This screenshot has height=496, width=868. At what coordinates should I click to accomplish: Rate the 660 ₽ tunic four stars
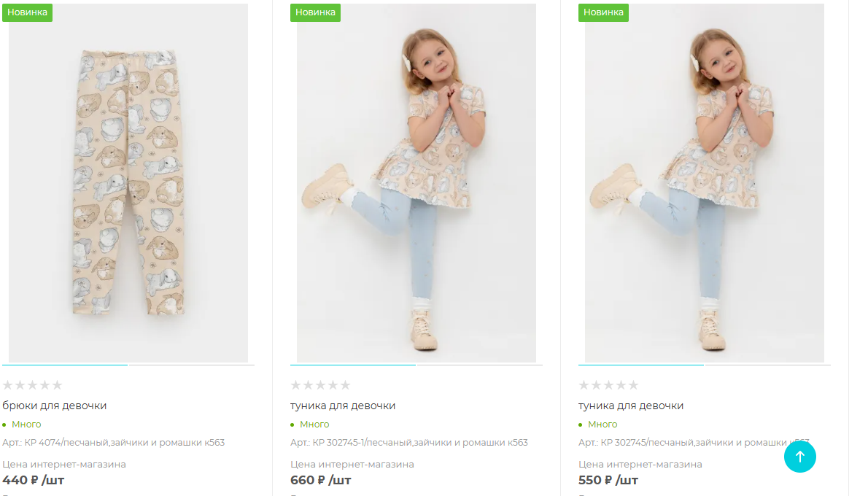coord(333,385)
